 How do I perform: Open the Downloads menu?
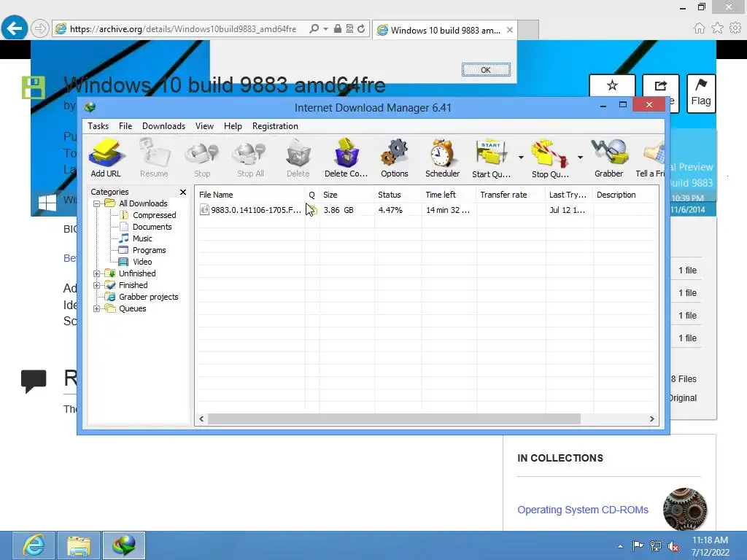point(163,125)
